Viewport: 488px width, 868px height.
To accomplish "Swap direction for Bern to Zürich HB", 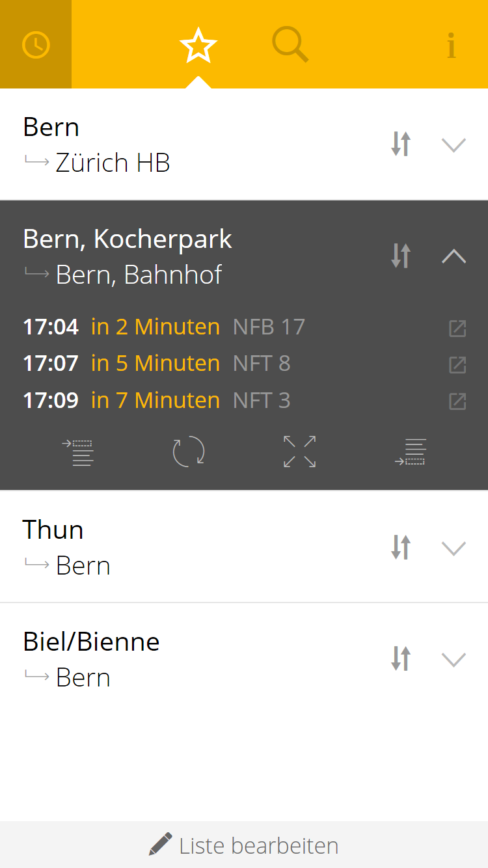I will [x=401, y=144].
